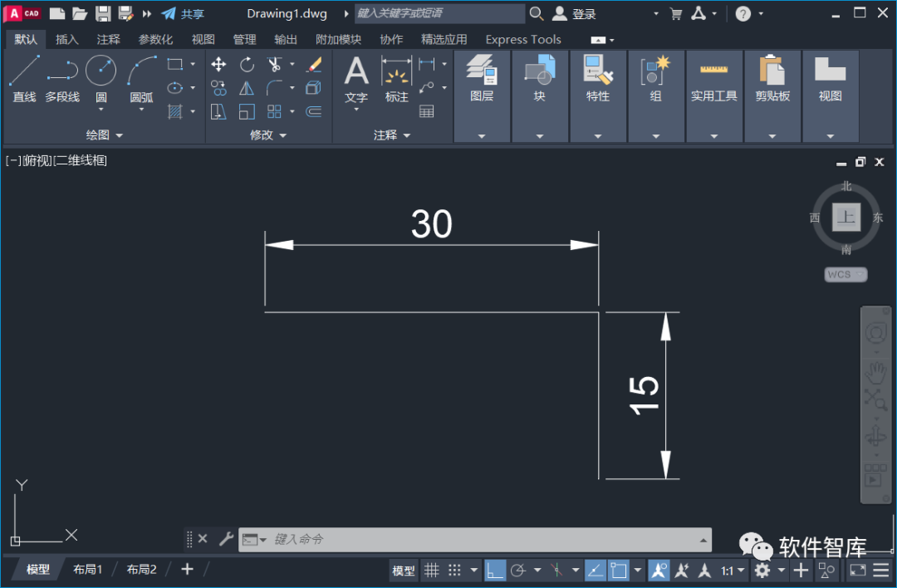The height and width of the screenshot is (588, 897).
Task: Click the 标注 (Dimension) tool
Action: pos(396,75)
